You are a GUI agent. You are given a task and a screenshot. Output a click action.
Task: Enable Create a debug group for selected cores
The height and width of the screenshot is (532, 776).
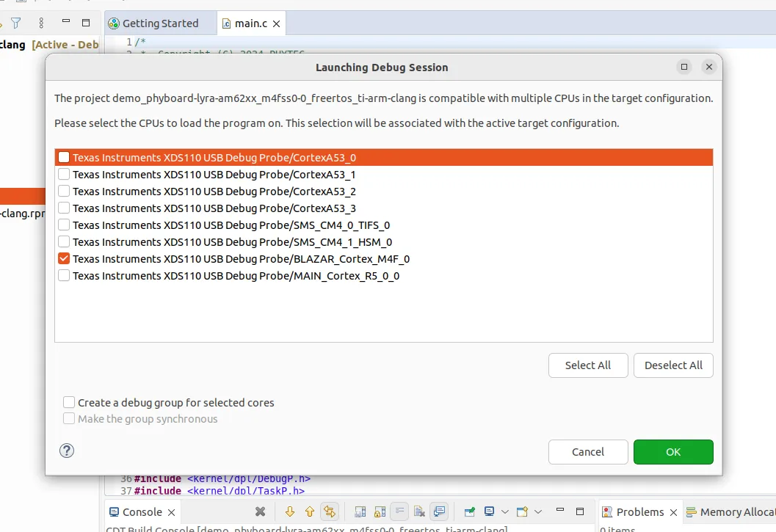[69, 402]
